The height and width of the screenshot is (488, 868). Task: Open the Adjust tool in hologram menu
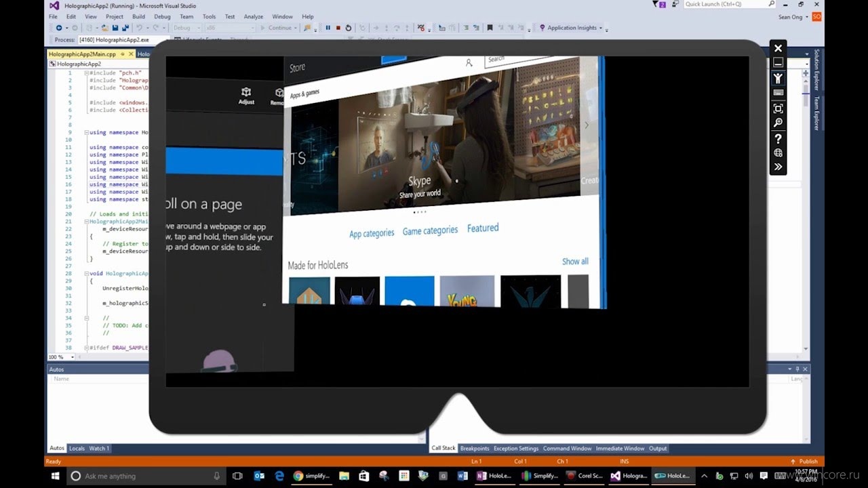246,96
